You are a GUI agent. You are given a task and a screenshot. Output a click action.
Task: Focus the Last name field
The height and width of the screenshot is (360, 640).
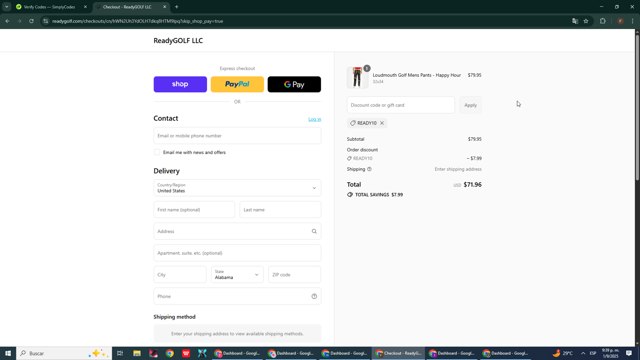pyautogui.click(x=280, y=209)
